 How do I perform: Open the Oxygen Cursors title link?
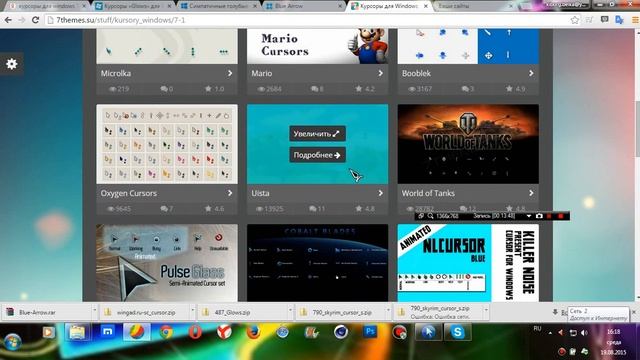point(129,193)
